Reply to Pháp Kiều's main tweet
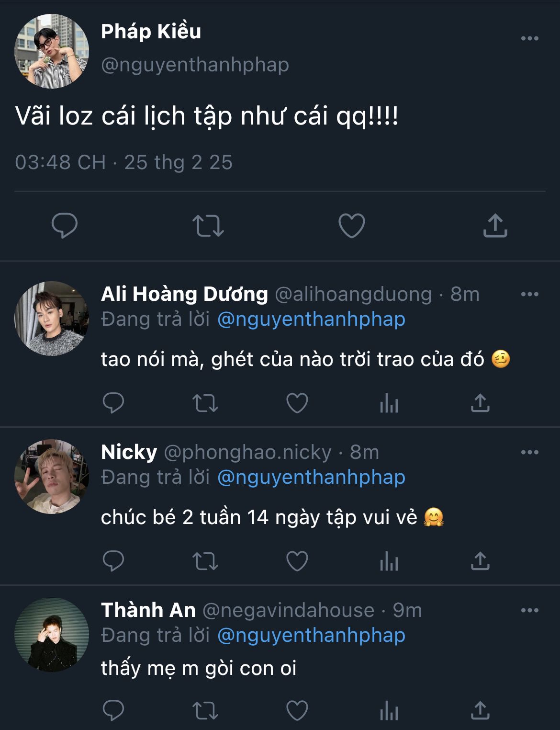Image resolution: width=560 pixels, height=730 pixels. (x=65, y=225)
